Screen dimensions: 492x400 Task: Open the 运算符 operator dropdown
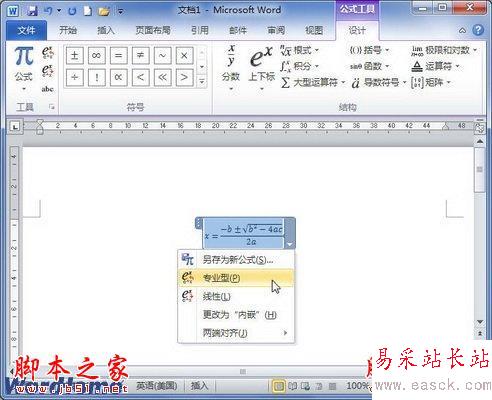435,66
